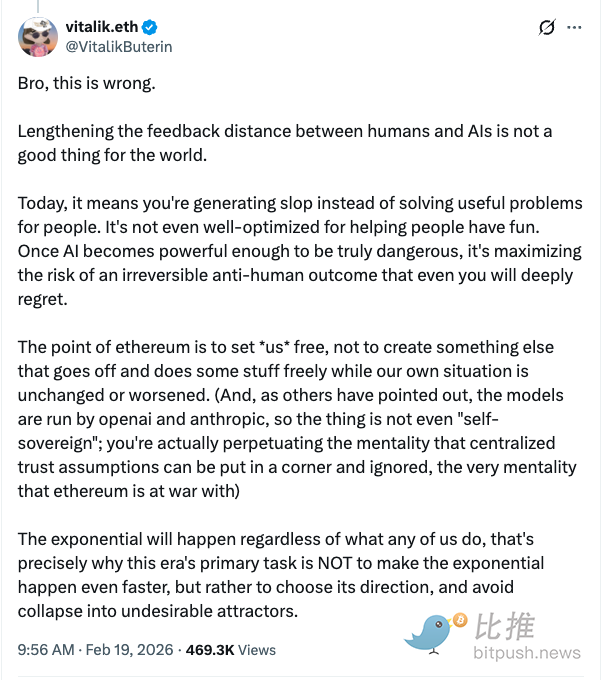Click the blue verified badge
This screenshot has height=680, width=601.
[148, 27]
